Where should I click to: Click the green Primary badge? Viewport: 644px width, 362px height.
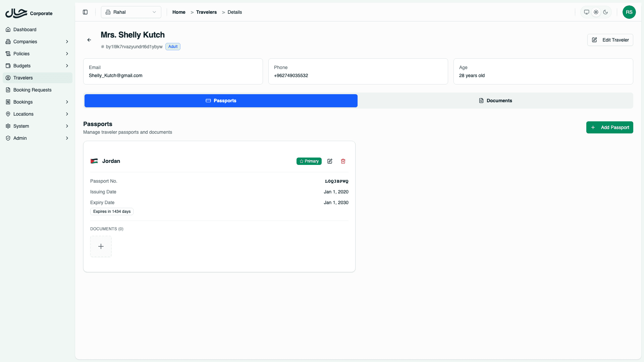tap(309, 161)
